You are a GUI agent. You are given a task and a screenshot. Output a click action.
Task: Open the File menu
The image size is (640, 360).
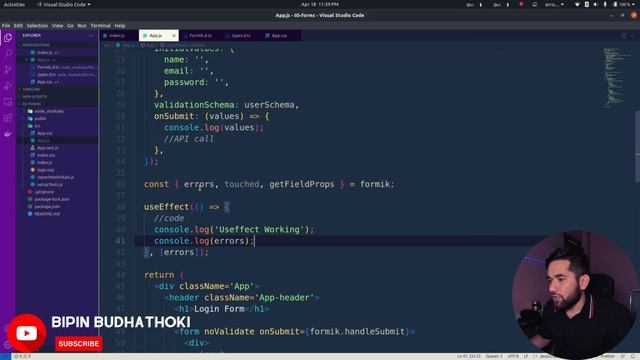[6, 25]
